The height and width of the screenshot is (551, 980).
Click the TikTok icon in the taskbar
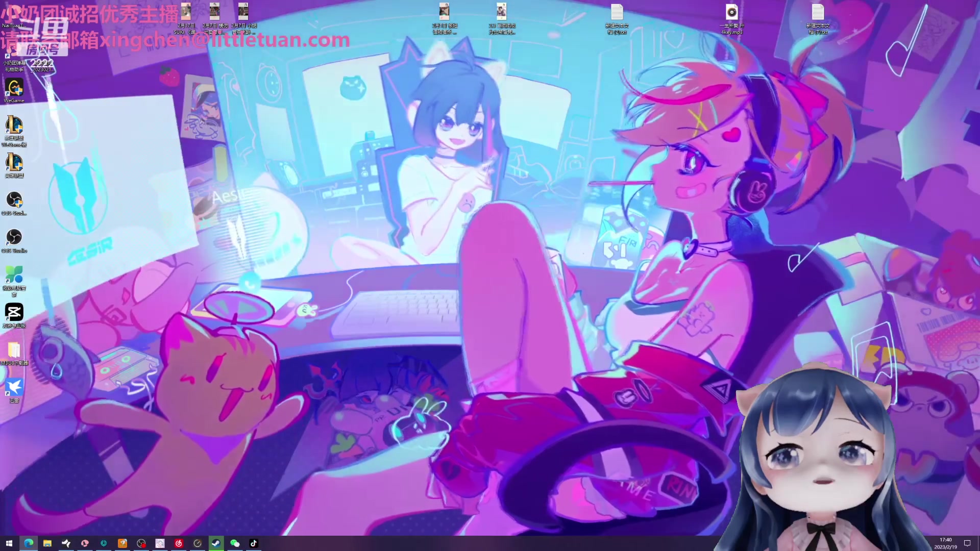pos(254,543)
